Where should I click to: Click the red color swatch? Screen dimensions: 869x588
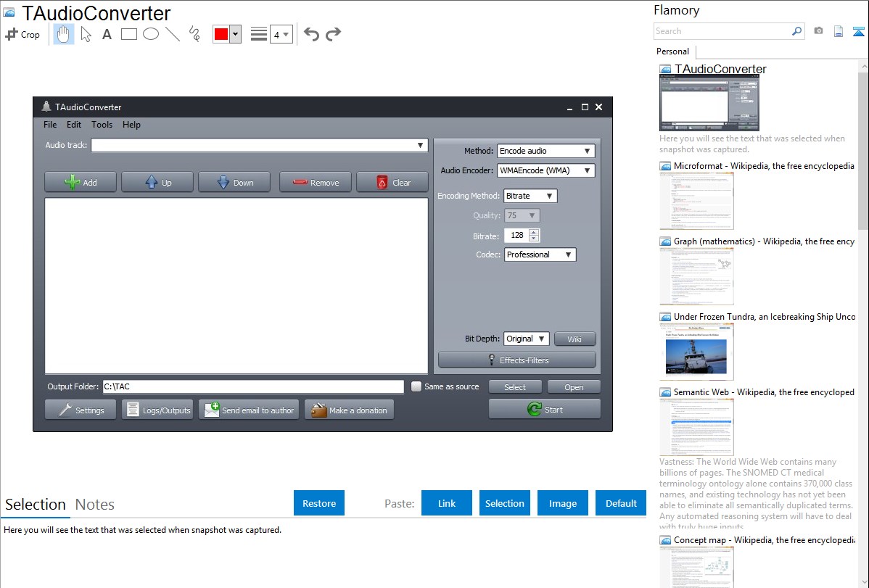coord(221,34)
